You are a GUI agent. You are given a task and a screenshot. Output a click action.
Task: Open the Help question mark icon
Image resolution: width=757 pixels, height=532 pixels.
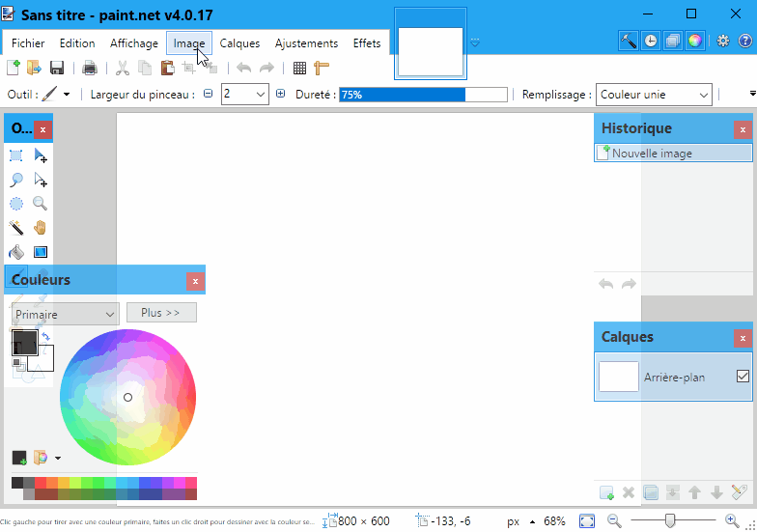click(745, 41)
